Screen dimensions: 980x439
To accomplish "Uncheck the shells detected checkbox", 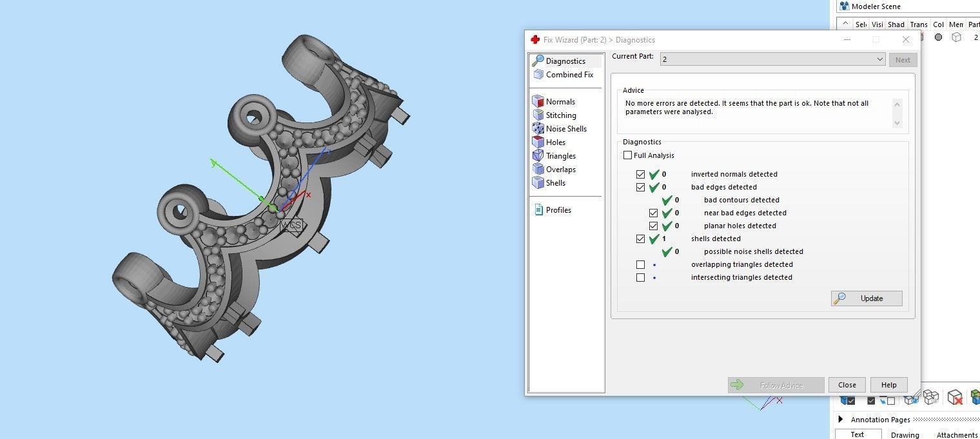I will 640,239.
